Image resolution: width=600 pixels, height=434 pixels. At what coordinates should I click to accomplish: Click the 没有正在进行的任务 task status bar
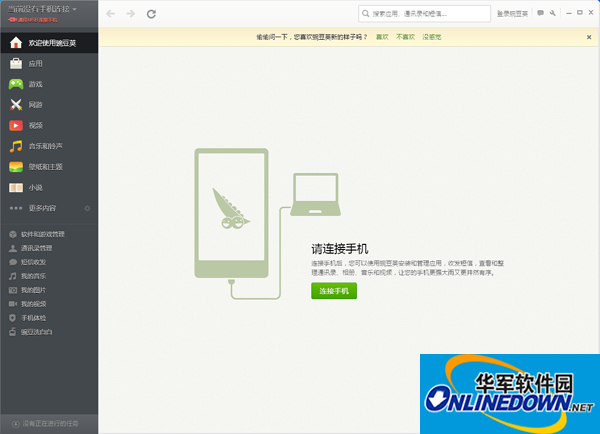[49, 424]
